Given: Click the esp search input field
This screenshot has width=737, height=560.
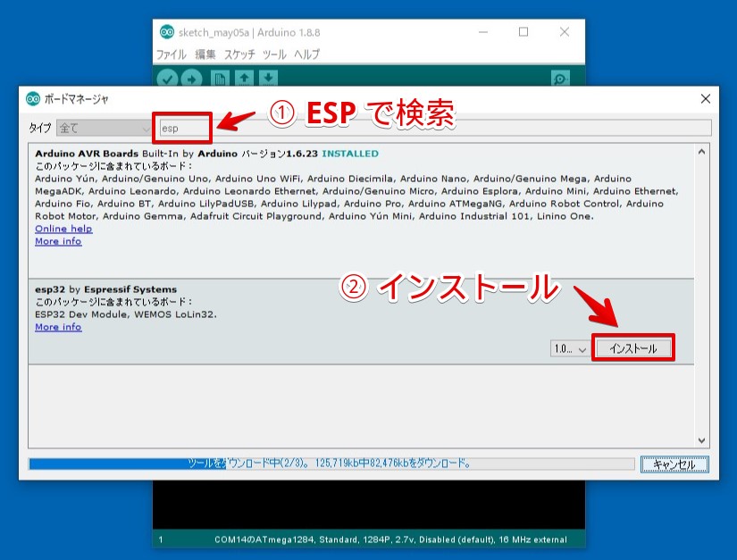Looking at the screenshot, I should pos(435,128).
